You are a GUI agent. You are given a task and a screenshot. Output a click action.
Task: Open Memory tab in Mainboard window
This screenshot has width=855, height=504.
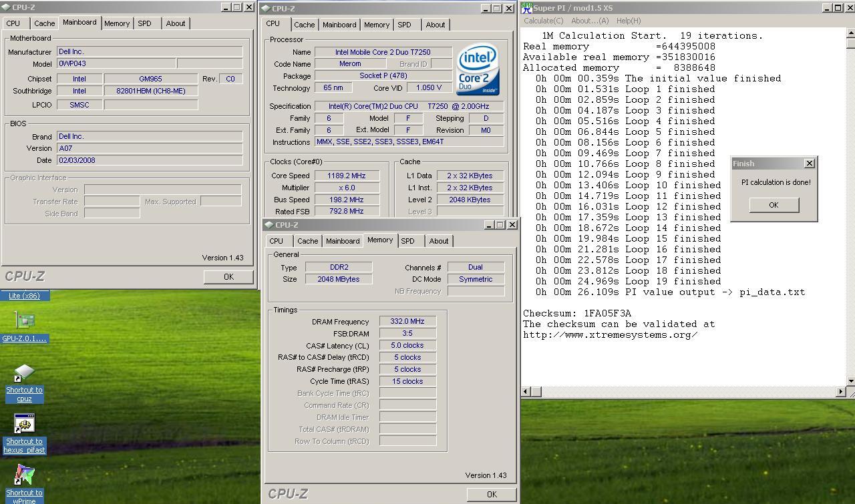coord(117,23)
